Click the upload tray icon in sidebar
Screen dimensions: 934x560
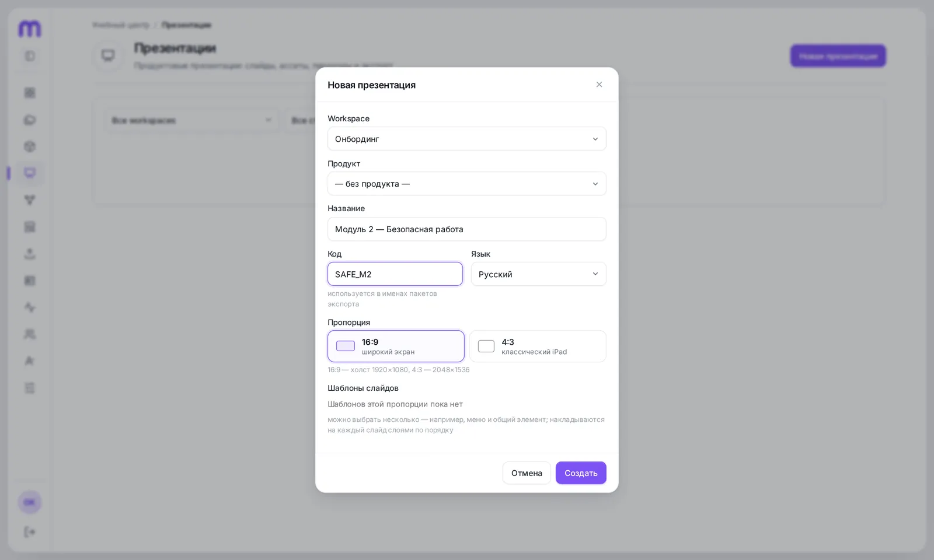point(30,254)
